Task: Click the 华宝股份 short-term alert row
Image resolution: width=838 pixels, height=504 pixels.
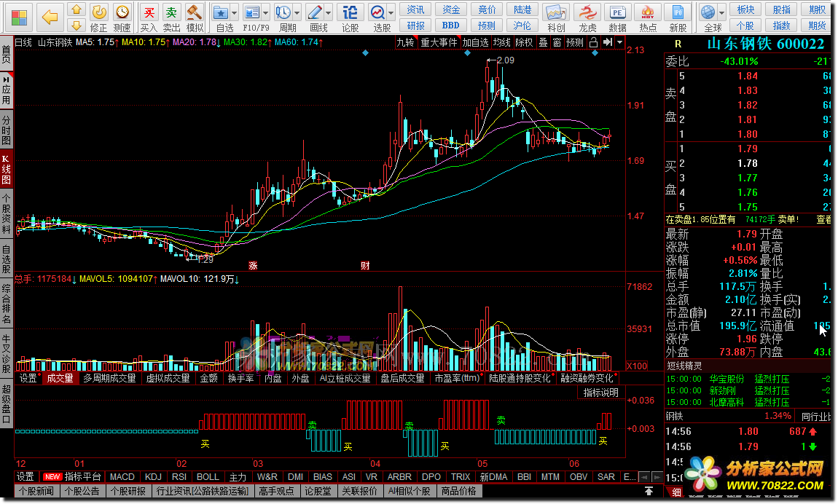Action: [748, 379]
